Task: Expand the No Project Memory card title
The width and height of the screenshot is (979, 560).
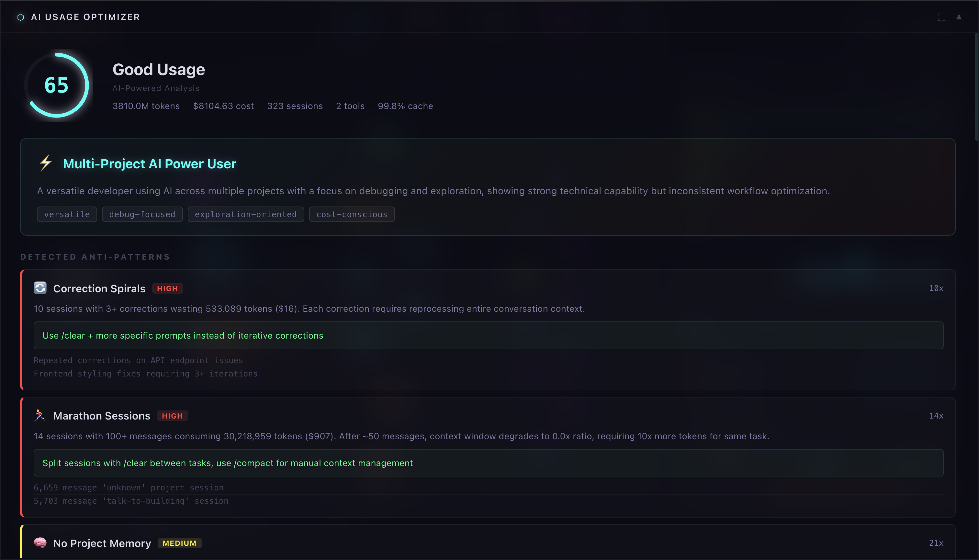Action: click(102, 543)
